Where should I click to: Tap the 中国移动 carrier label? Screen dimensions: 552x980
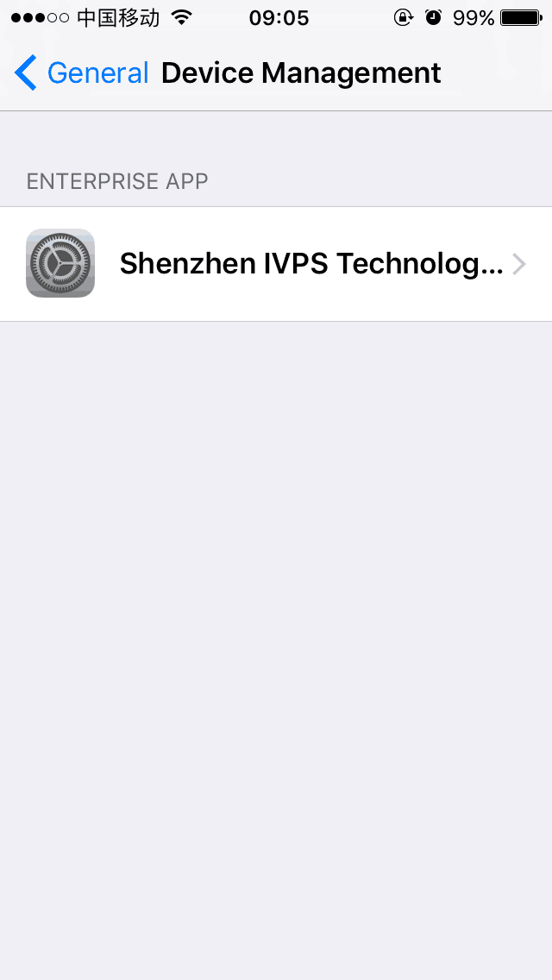pyautogui.click(x=118, y=18)
